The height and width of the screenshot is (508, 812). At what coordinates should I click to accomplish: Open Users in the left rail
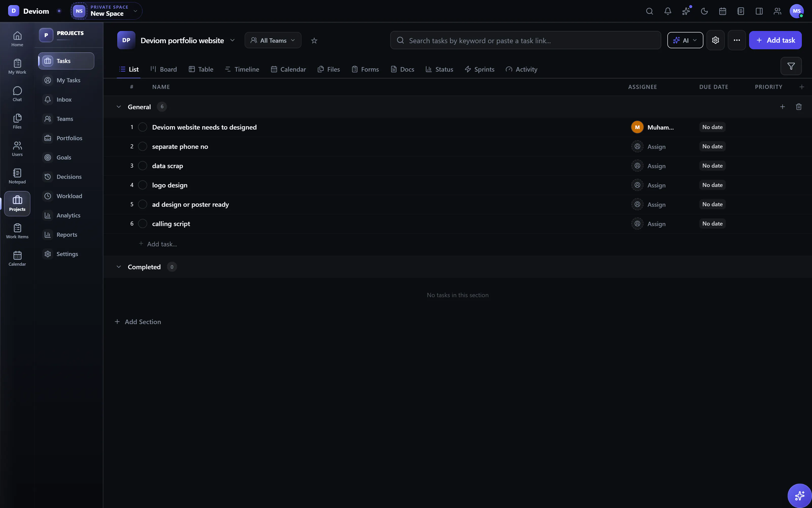(x=17, y=149)
